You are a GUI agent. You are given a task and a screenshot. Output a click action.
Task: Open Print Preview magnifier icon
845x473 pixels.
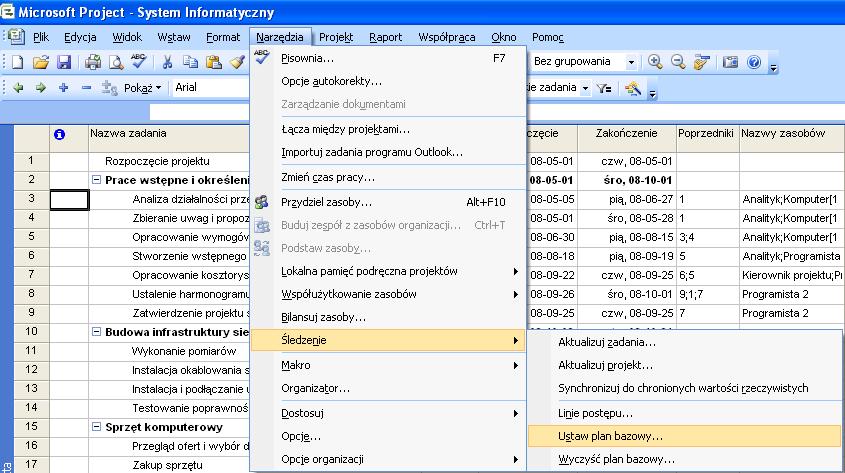tap(116, 62)
